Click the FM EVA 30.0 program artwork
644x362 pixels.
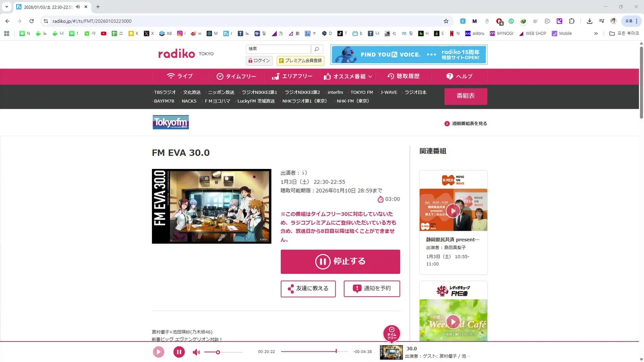pos(211,206)
